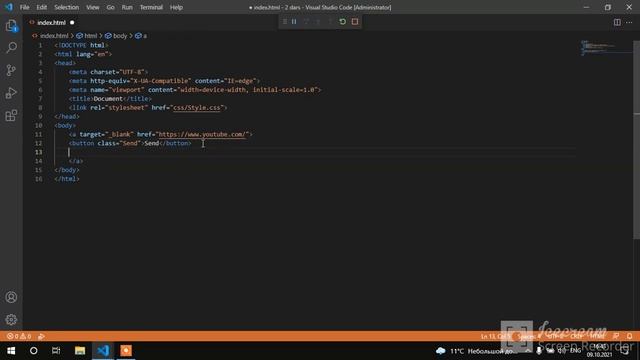The width and height of the screenshot is (640, 360).
Task: Open the Go menu
Action: click(111, 7)
